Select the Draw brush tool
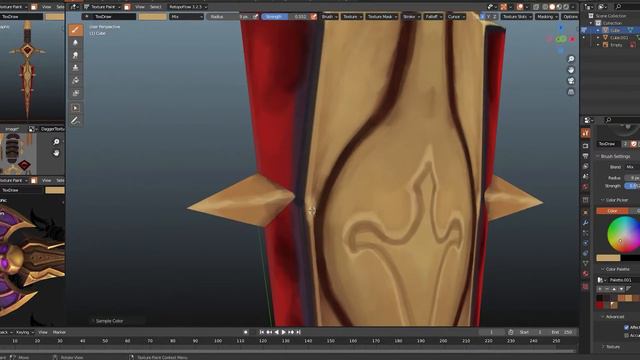 coord(76,30)
